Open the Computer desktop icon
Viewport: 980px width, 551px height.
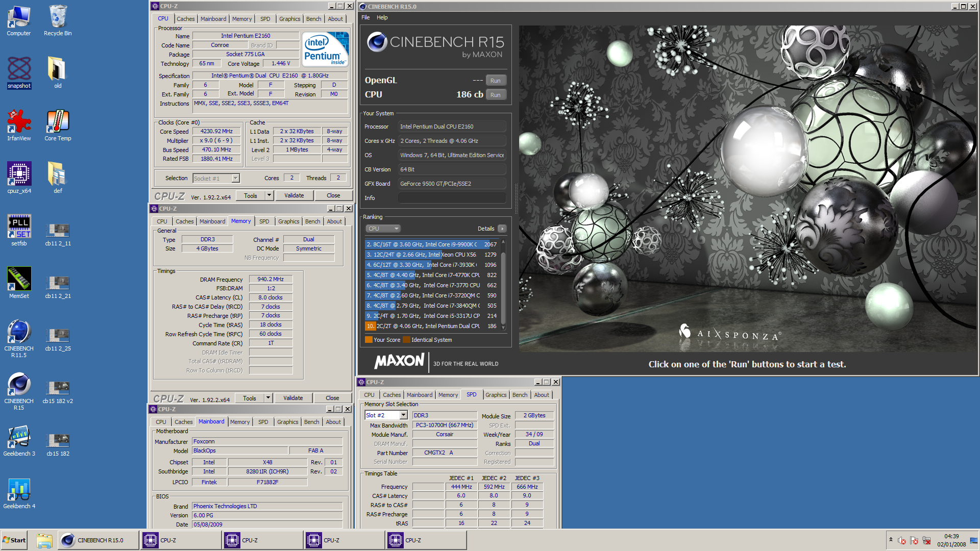click(x=19, y=20)
